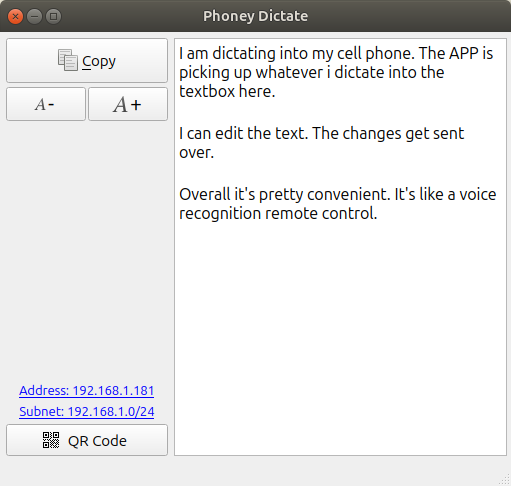Screen dimensions: 511x486
Task: Open the Address 192.168.1.181 link
Action: pyautogui.click(x=87, y=390)
